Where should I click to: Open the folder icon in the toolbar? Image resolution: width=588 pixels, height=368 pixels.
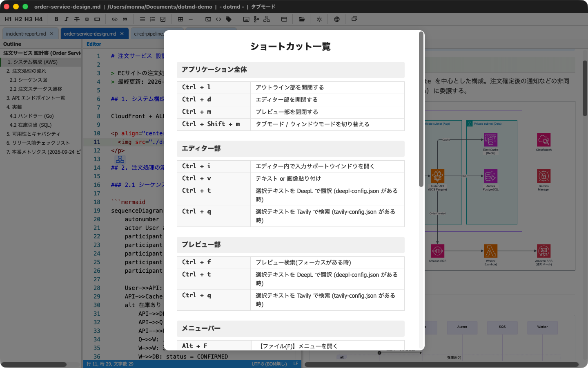(302, 19)
